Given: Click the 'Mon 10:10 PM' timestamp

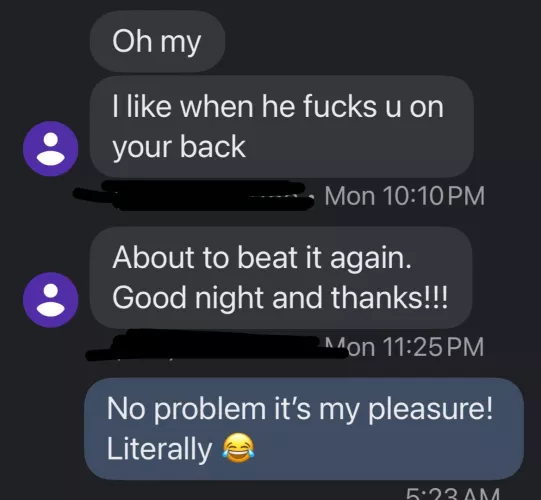Looking at the screenshot, I should (x=404, y=196).
